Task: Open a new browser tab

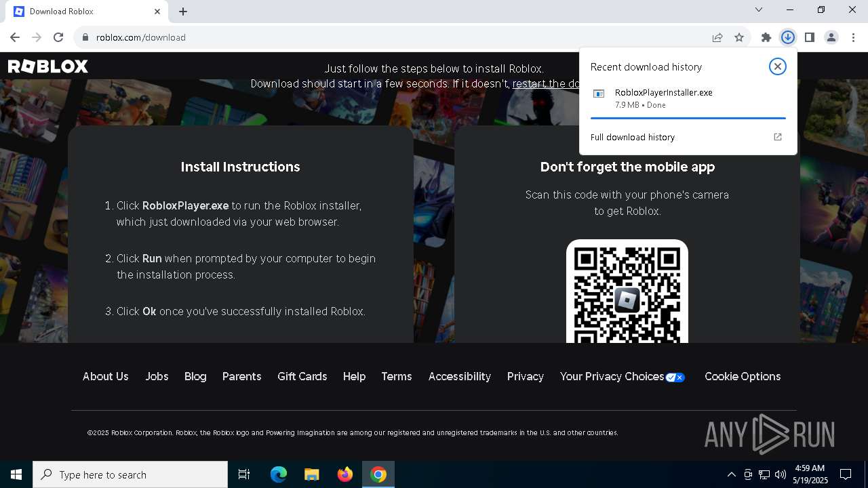Action: pos(183,12)
